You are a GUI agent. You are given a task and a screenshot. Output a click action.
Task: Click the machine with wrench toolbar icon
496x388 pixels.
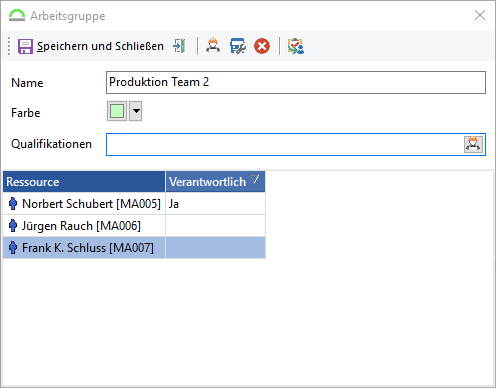[238, 46]
